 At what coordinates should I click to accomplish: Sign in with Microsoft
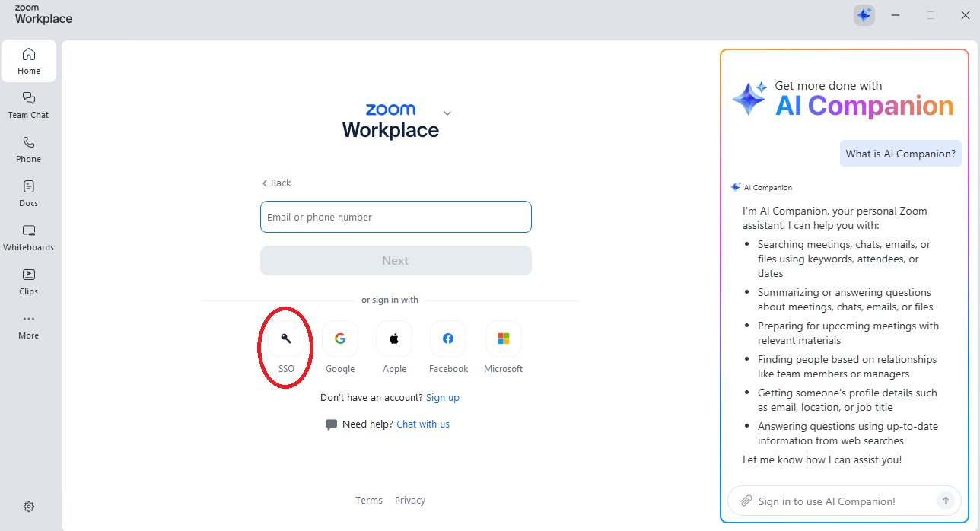[503, 338]
